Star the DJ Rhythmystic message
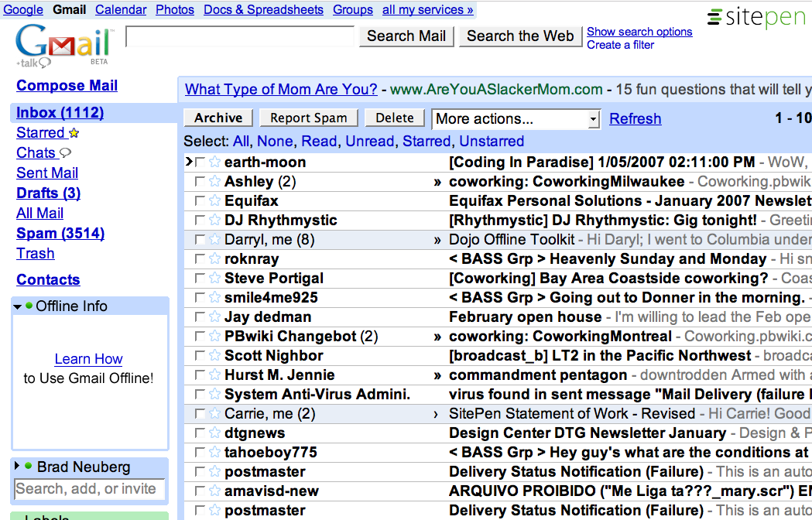The width and height of the screenshot is (812, 520). [x=215, y=220]
